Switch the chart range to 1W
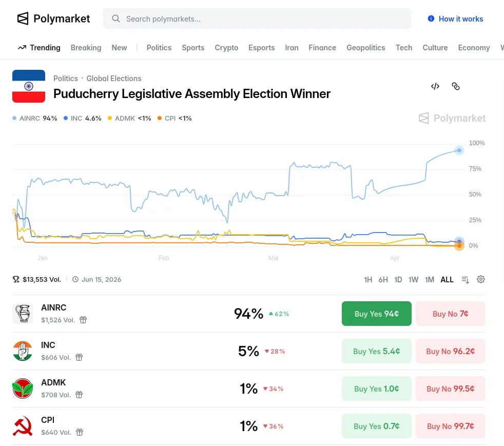This screenshot has width=504, height=446. point(413,280)
